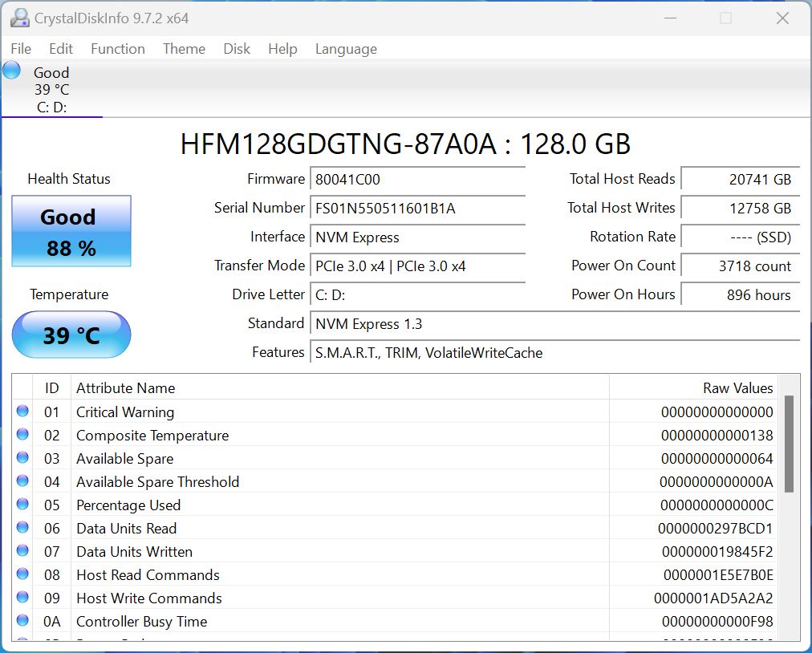Click the blue dot next to Available Spare

click(23, 458)
